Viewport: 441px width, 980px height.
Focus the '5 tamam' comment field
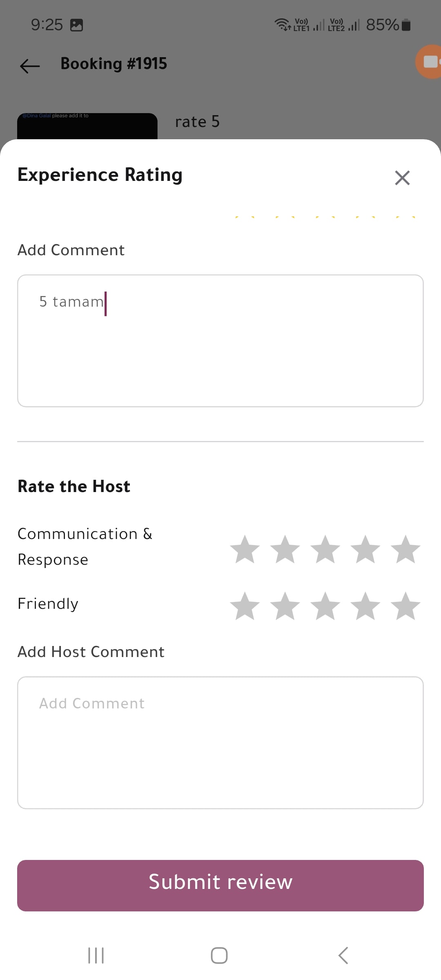(220, 341)
